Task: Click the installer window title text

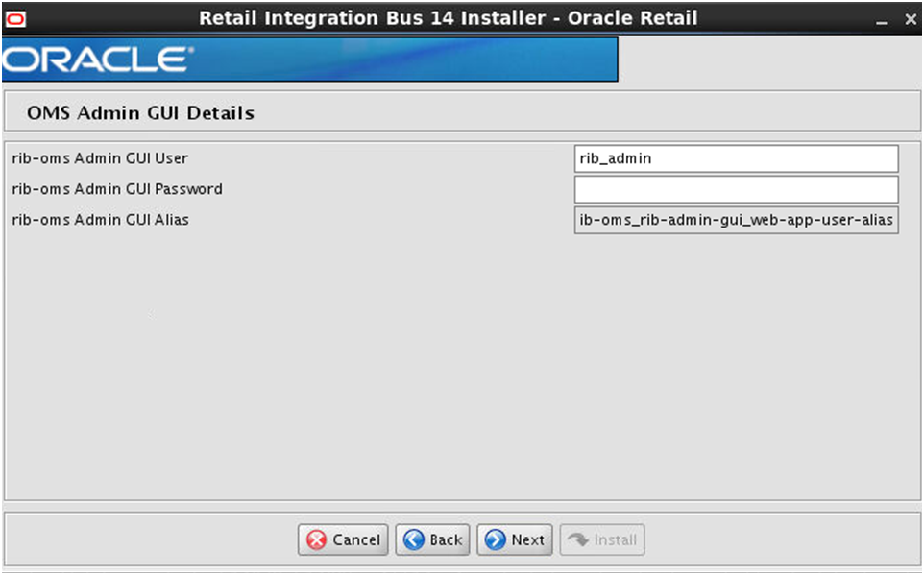Action: pos(448,18)
